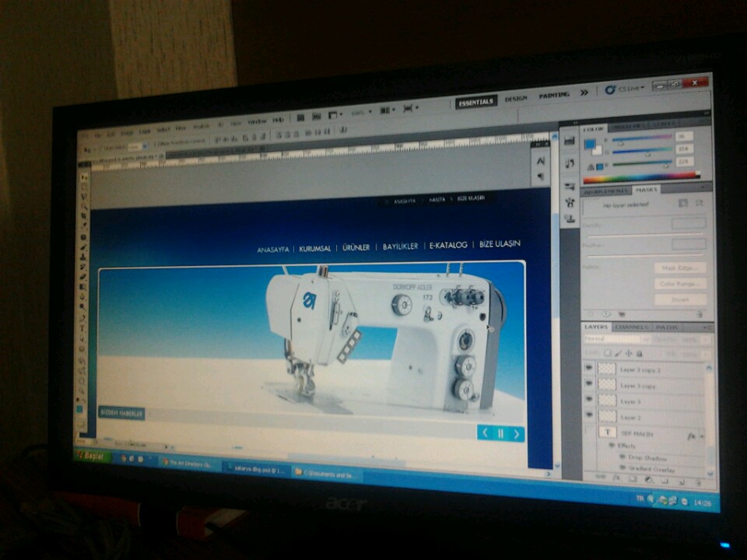This screenshot has width=747, height=560.
Task: Open the Character panel icon
Action: 541,162
